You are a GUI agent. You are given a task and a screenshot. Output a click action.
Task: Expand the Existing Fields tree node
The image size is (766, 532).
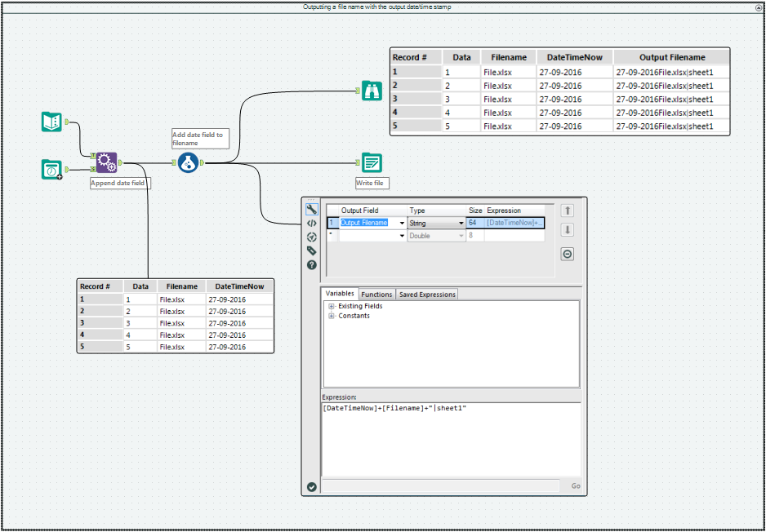pos(331,305)
